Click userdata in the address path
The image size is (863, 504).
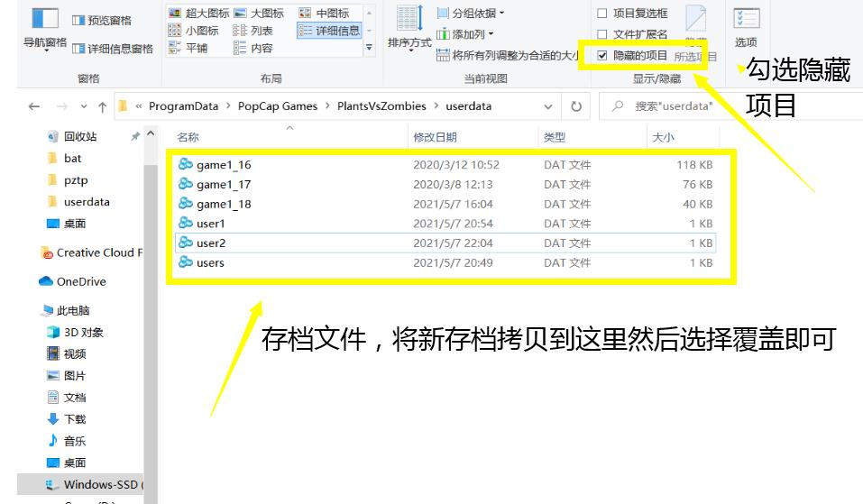click(x=468, y=105)
